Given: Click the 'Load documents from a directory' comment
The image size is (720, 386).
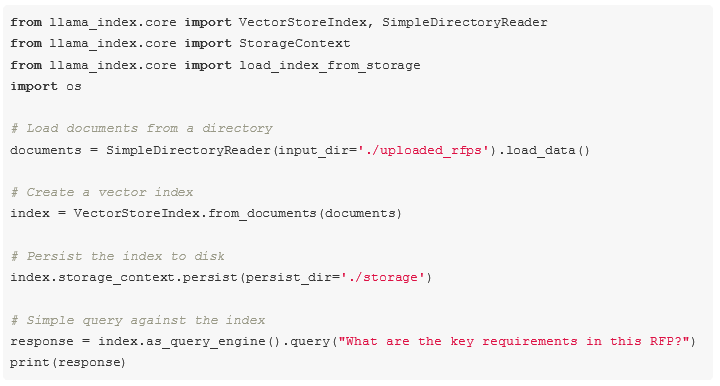Looking at the screenshot, I should click(x=141, y=129).
